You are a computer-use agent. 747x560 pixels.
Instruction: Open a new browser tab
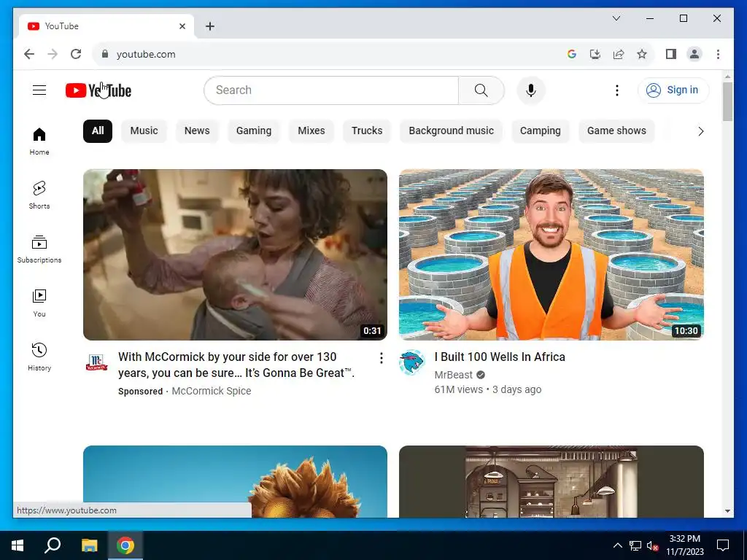coord(209,26)
